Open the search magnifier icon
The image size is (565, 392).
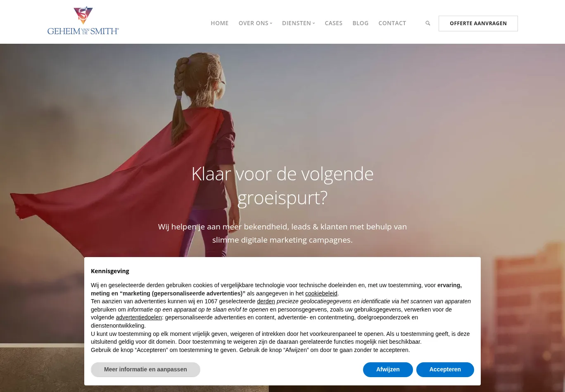pos(428,23)
